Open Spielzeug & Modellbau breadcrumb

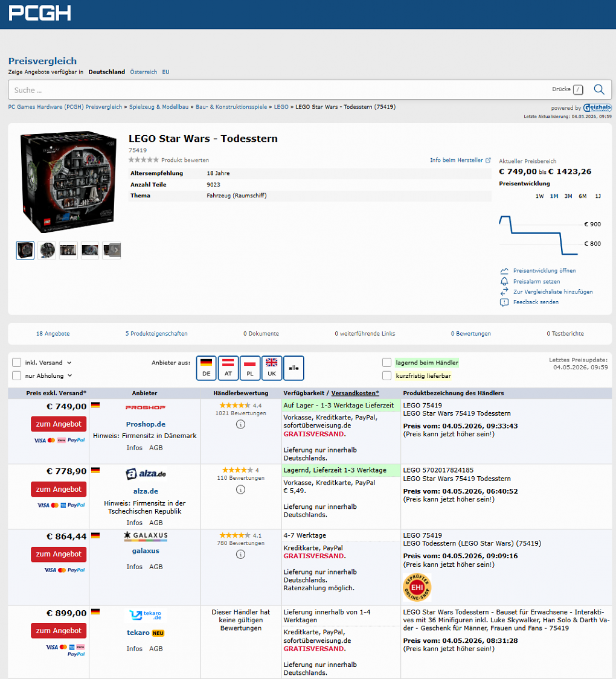tap(159, 106)
